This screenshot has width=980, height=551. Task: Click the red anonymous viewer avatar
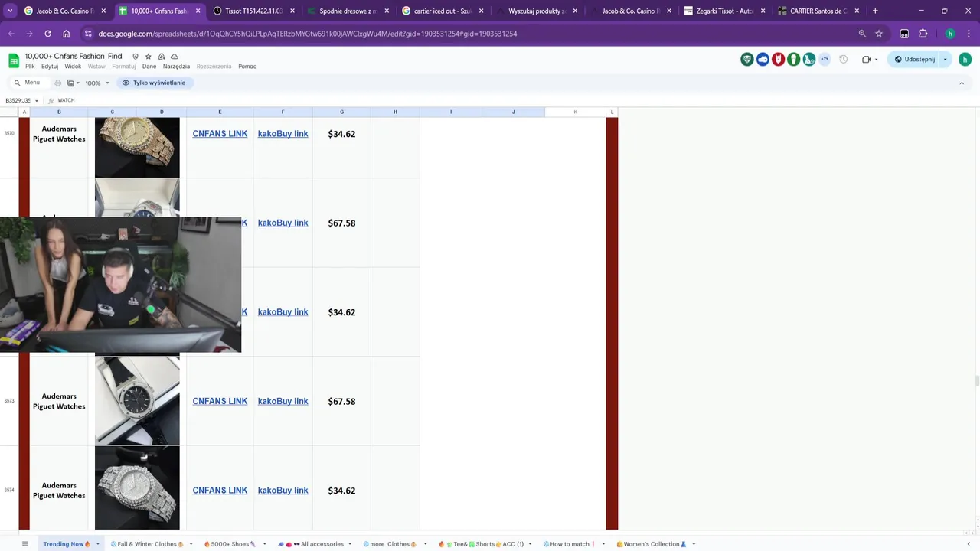tap(778, 59)
